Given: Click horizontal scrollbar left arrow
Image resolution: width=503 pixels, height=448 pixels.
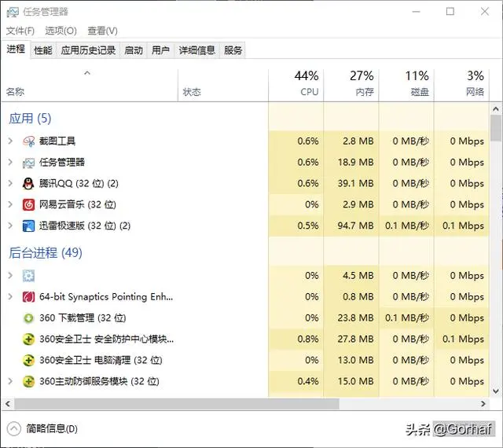Looking at the screenshot, I should tap(8, 404).
